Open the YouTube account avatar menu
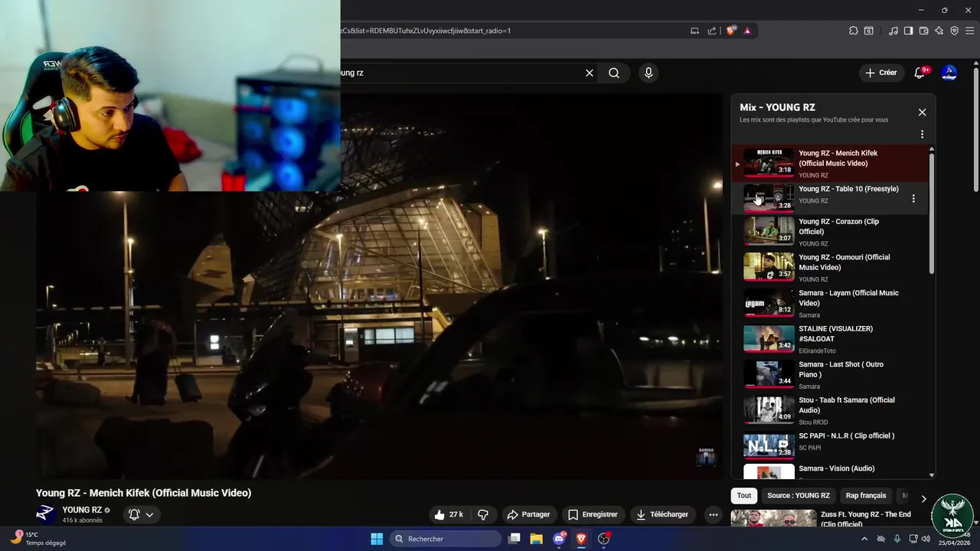This screenshot has height=551, width=980. click(949, 73)
